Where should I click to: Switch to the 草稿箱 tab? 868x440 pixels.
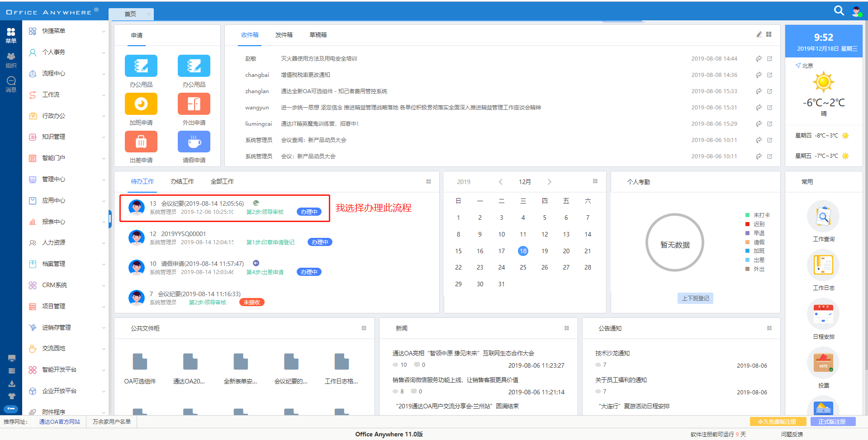click(318, 35)
